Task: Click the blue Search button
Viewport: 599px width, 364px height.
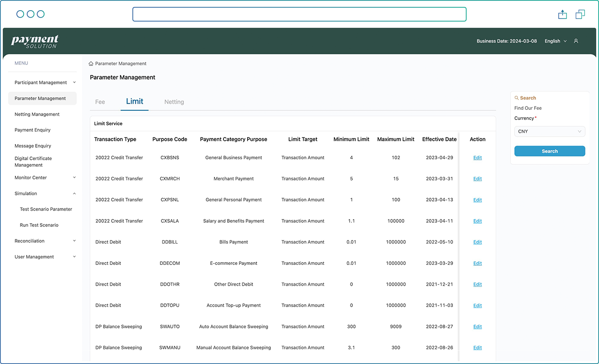Action: pos(550,151)
